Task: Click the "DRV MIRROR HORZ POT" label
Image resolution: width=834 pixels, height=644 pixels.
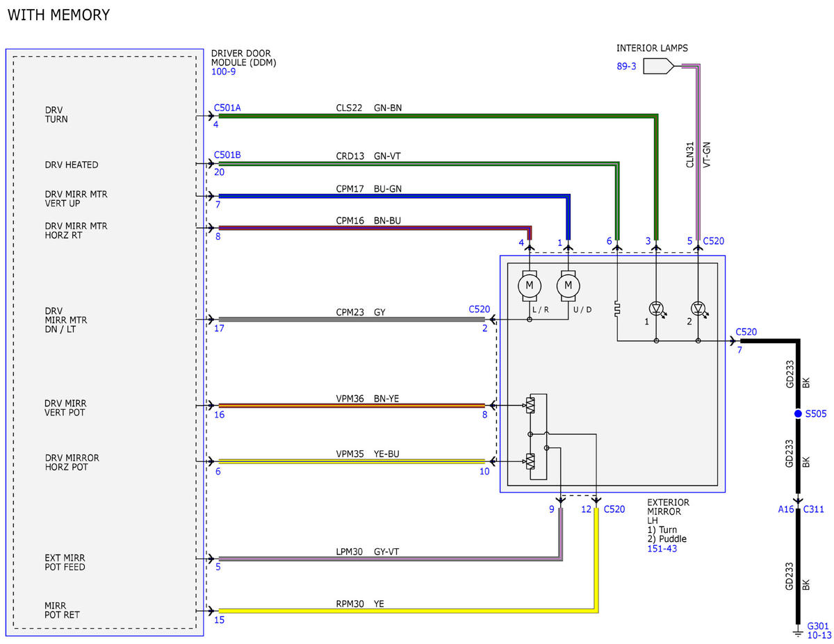Action: tap(72, 463)
